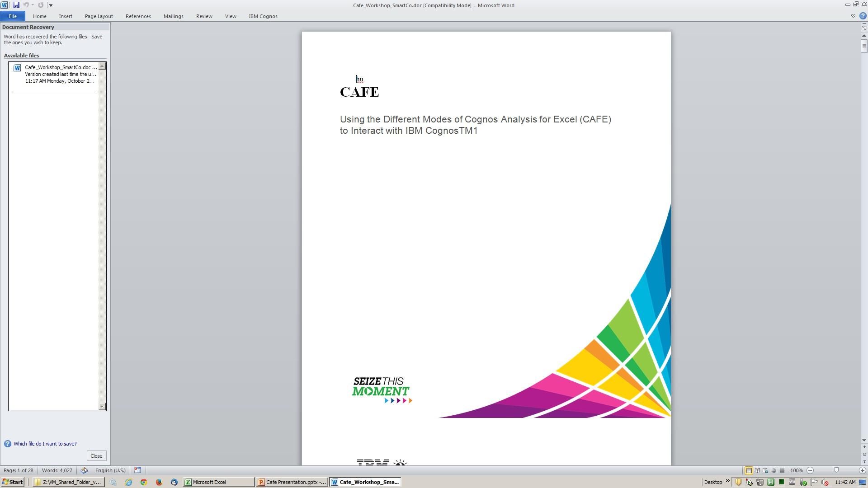This screenshot has width=868, height=488.
Task: Click the Save icon in Quick Access Toolbar
Action: [x=16, y=5]
